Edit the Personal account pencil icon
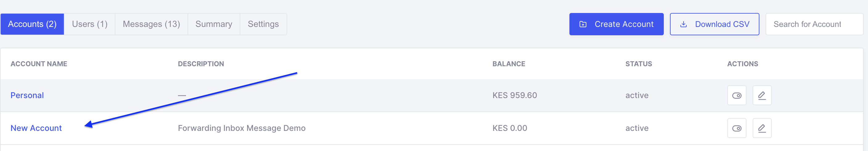This screenshot has width=868, height=151. 762,96
